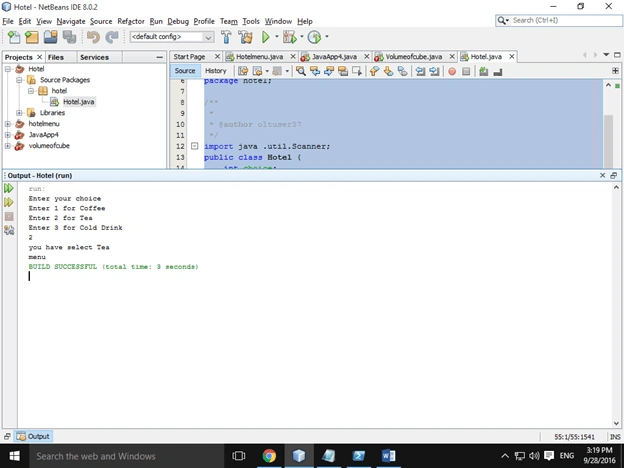Image resolution: width=624 pixels, height=468 pixels.
Task: Click the Output button in status bar
Action: coord(34,436)
